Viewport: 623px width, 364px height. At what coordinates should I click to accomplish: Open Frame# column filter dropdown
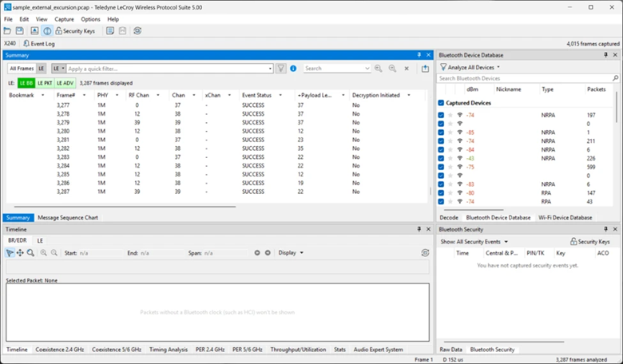tap(84, 95)
